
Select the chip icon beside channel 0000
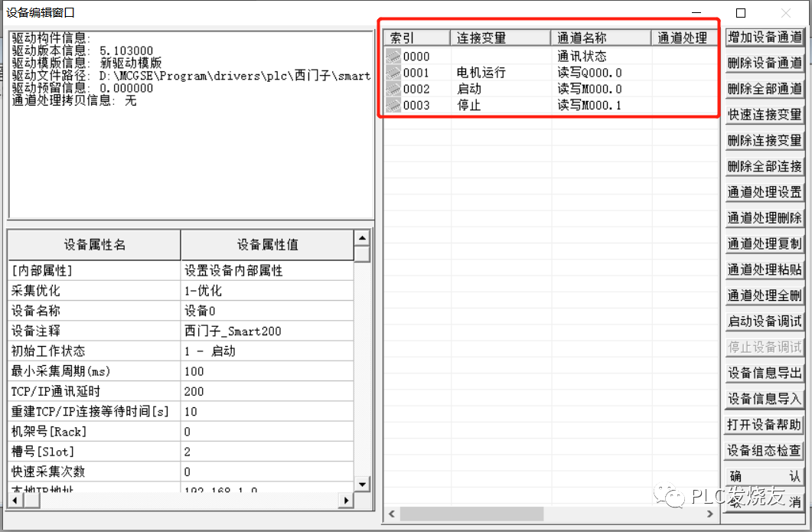pos(393,56)
